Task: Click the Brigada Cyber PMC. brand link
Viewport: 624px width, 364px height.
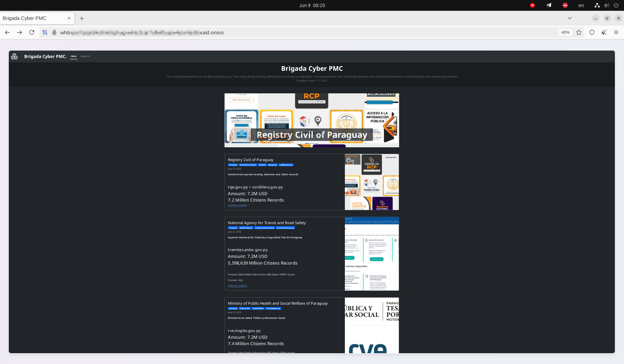Action: point(46,56)
